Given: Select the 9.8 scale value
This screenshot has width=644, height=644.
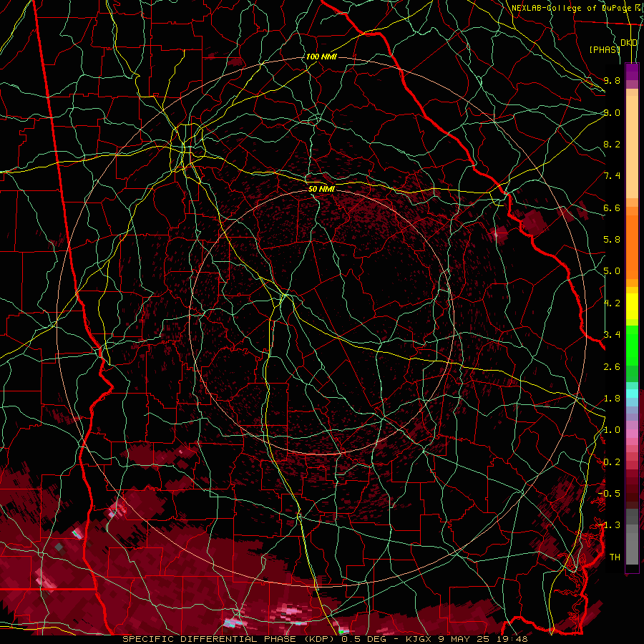Looking at the screenshot, I should (612, 80).
